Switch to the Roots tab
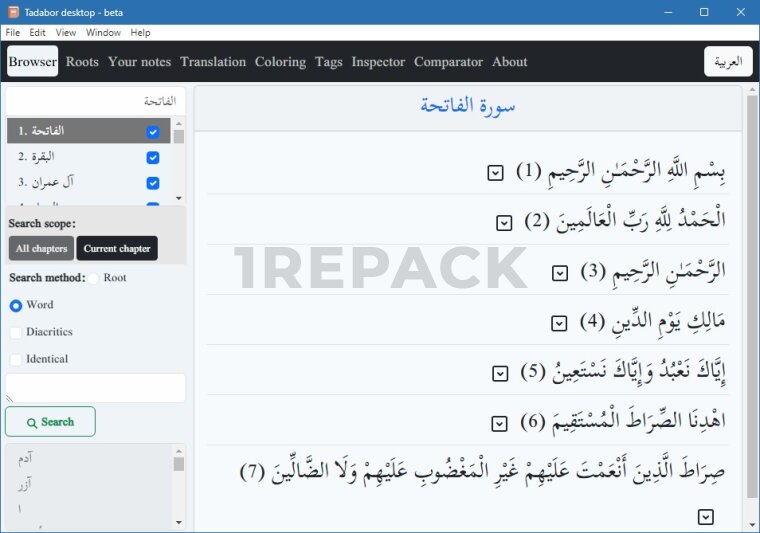This screenshot has width=760, height=533. pyautogui.click(x=82, y=62)
